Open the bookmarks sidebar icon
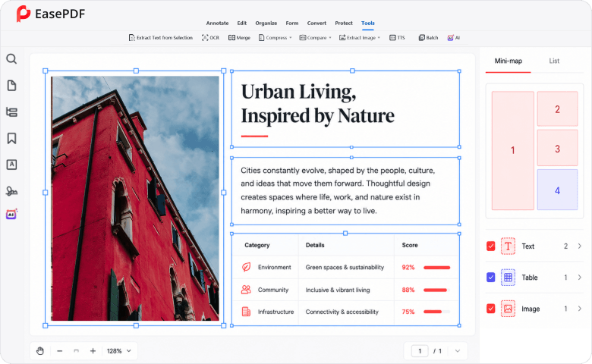 tap(11, 139)
